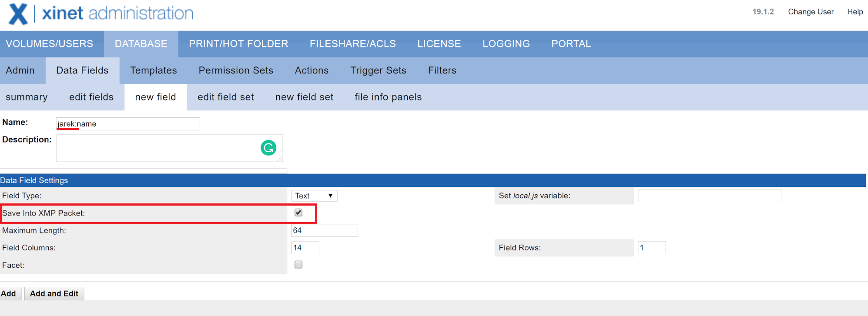Screen dimensions: 868x316
Task: Click the Change User link
Action: click(811, 12)
